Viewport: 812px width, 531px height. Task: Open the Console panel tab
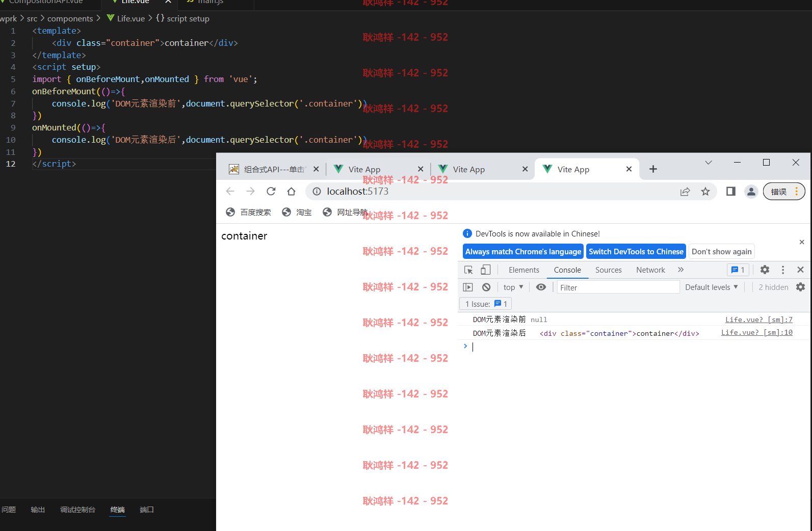(567, 270)
